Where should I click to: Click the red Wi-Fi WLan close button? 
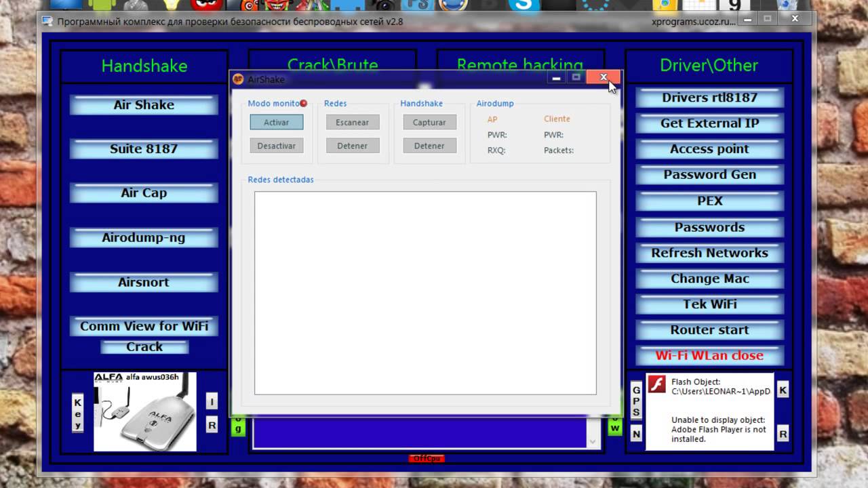(x=709, y=356)
